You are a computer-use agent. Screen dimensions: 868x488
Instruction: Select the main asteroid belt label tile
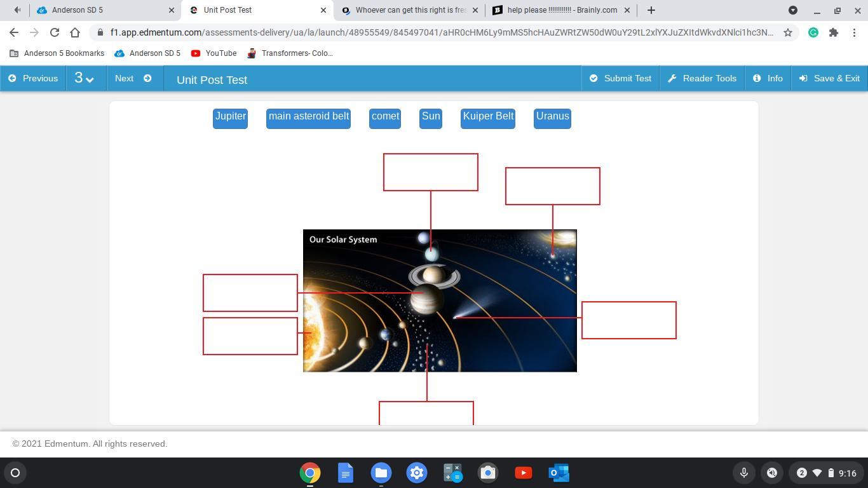(308, 118)
